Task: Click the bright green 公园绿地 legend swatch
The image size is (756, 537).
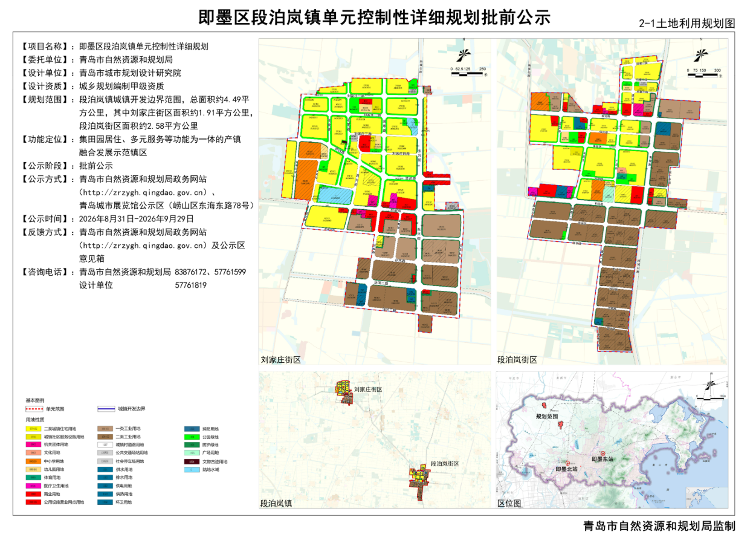Action: click(191, 437)
